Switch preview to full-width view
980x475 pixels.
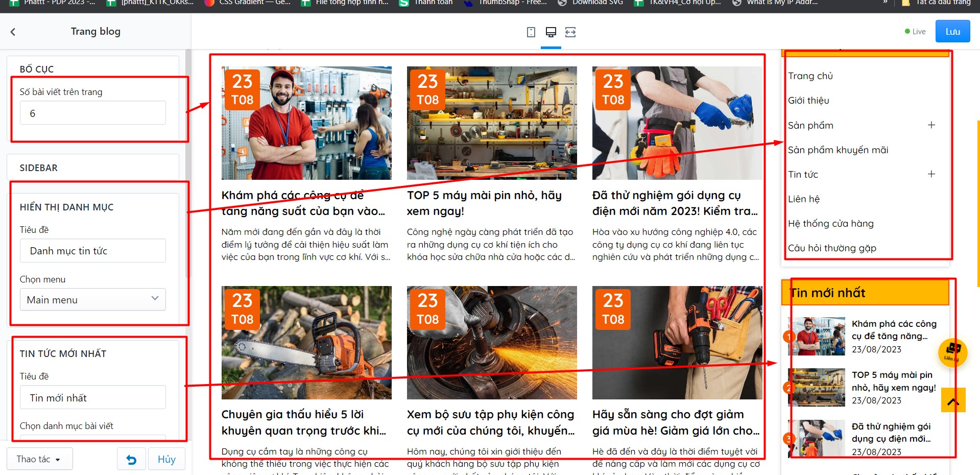click(570, 32)
